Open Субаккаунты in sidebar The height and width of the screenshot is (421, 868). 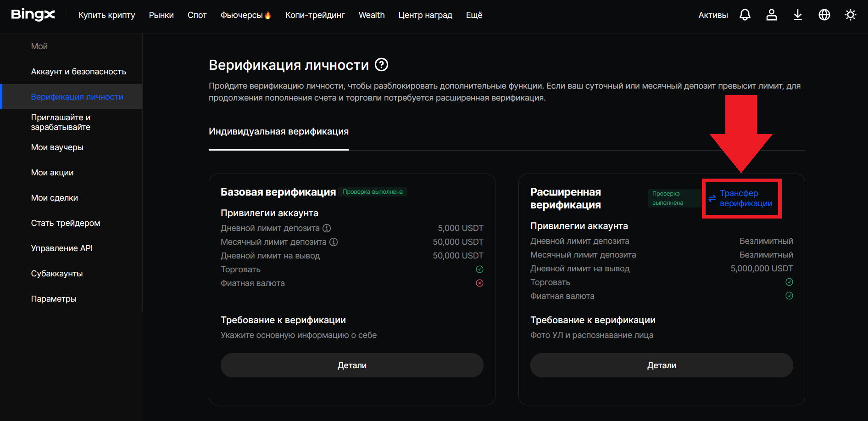point(57,274)
